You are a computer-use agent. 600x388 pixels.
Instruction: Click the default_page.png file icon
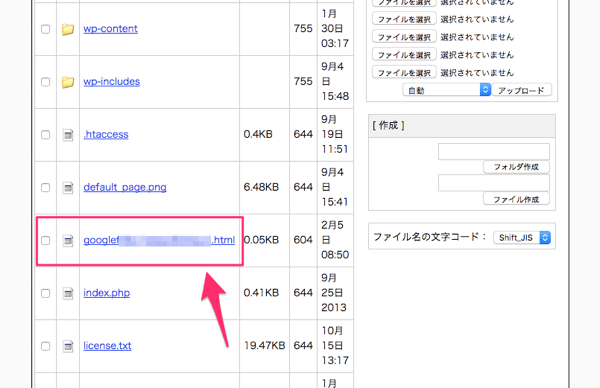(x=68, y=187)
